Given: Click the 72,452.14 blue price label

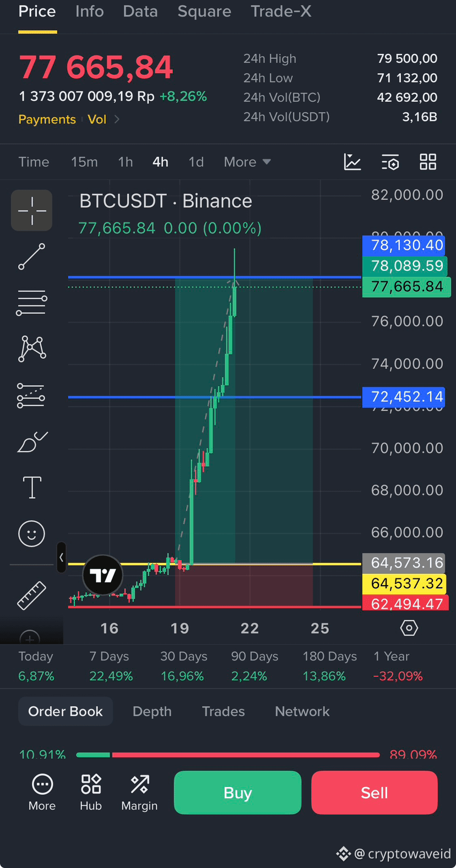Looking at the screenshot, I should coord(404,397).
